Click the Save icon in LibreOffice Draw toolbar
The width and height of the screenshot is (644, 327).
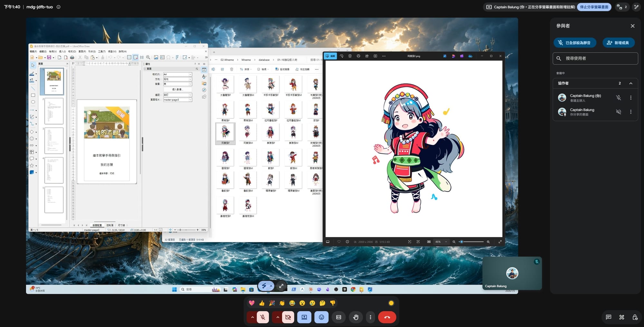(49, 57)
